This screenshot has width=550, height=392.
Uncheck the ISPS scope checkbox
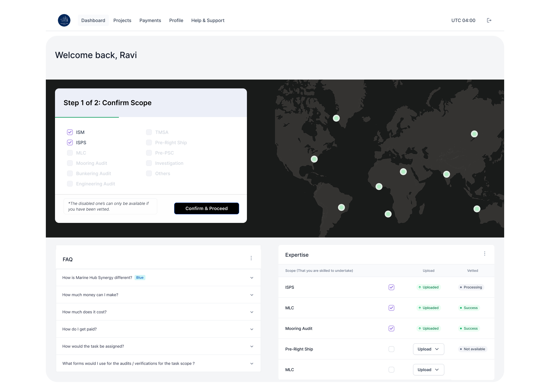[x=70, y=142]
